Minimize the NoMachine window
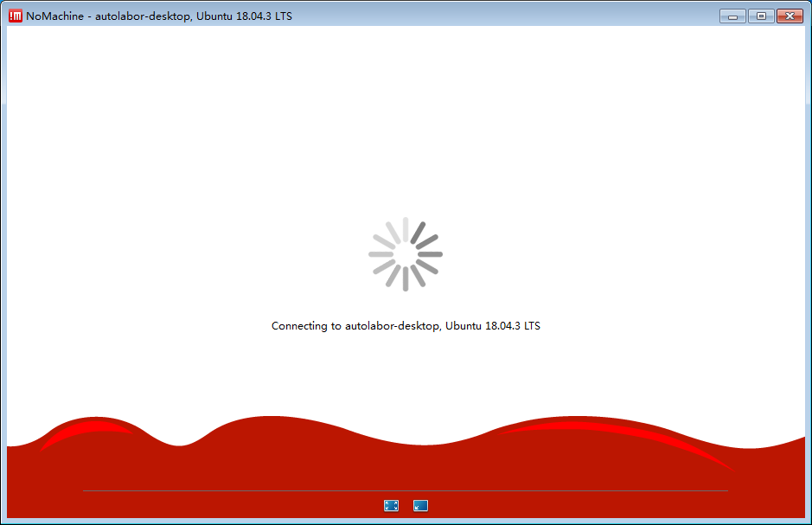812x525 pixels. (732, 16)
